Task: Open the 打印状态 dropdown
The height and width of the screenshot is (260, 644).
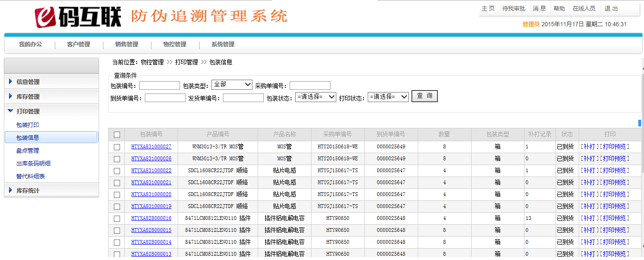Action: [388, 97]
